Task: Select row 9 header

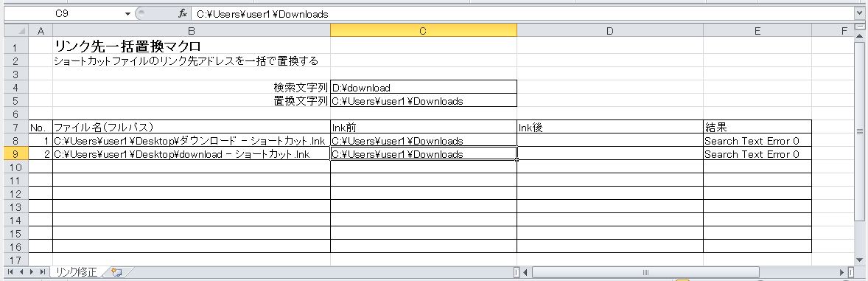Action: coord(15,153)
